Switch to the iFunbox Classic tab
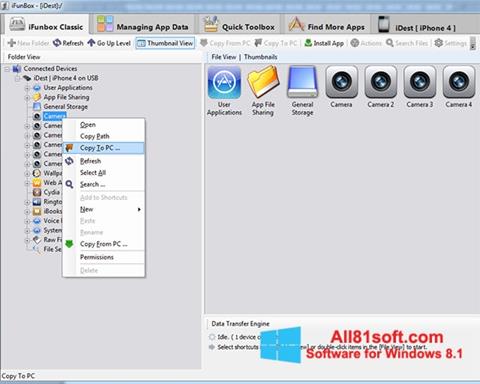480x384 pixels. [46, 25]
